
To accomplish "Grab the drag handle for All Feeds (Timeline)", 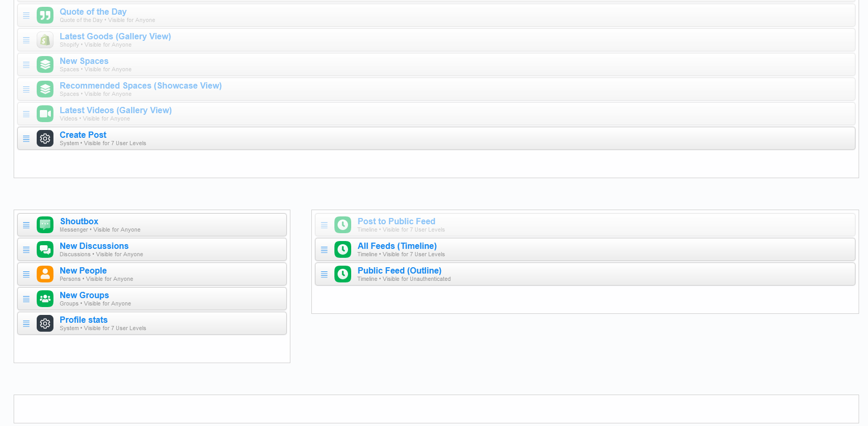I will tap(324, 250).
